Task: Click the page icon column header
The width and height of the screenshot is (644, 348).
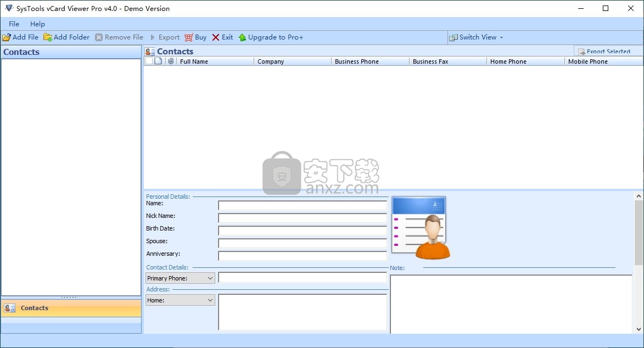Action: 158,61
